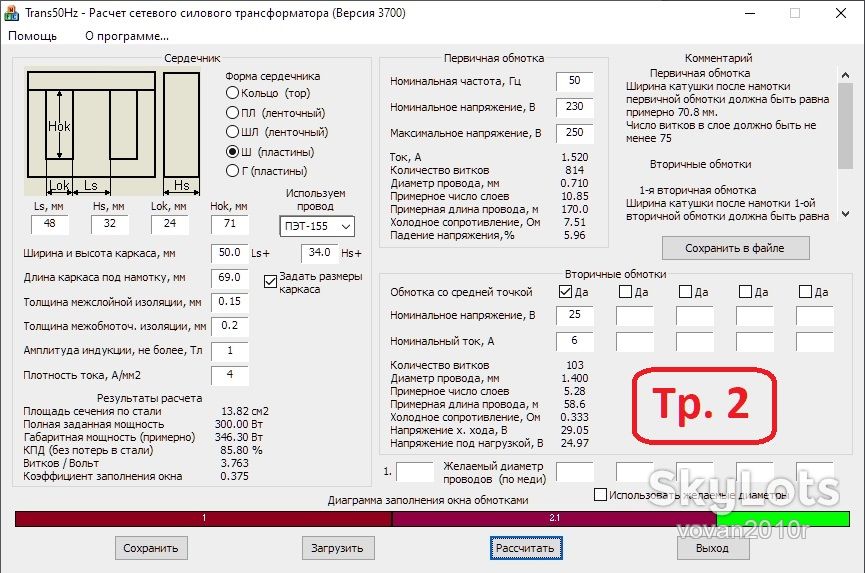This screenshot has height=573, width=865.
Task: Click the comment scrollbar up arrow
Action: click(845, 75)
